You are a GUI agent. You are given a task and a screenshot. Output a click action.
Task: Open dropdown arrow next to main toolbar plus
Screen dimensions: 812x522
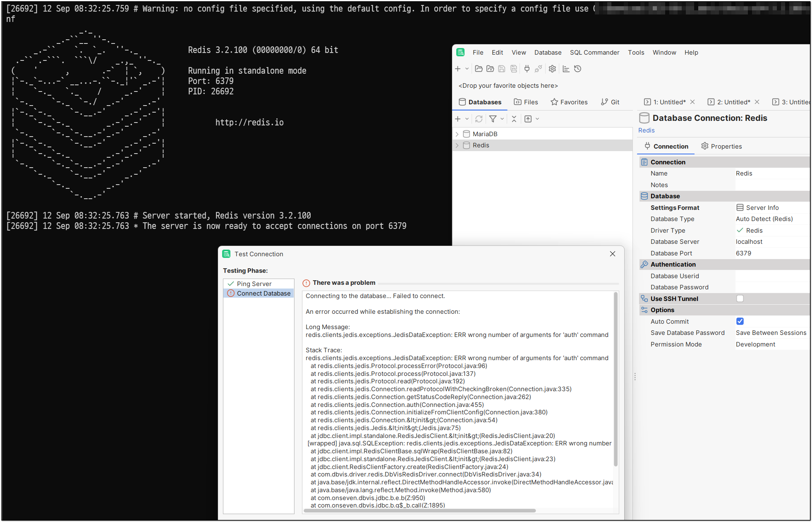(467, 69)
